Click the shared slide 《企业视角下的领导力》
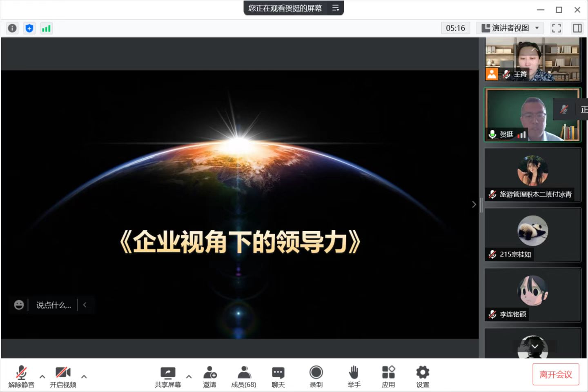Viewport: 588px width, 392px height. (x=240, y=205)
